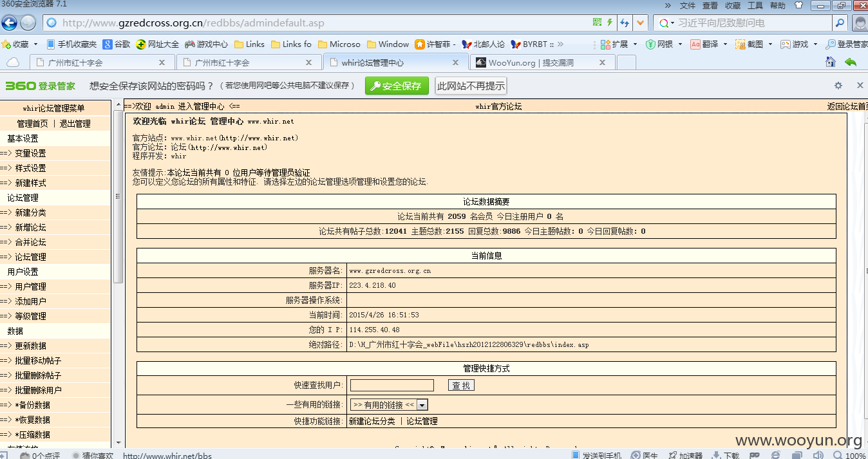Open 返回论坛首页 link
The width and height of the screenshot is (868, 459).
point(847,106)
